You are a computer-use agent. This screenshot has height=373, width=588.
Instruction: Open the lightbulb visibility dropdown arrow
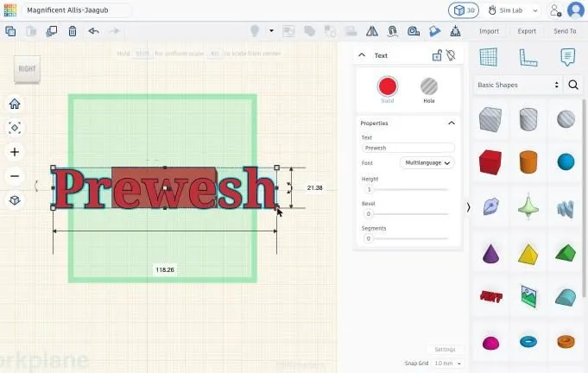pos(271,31)
